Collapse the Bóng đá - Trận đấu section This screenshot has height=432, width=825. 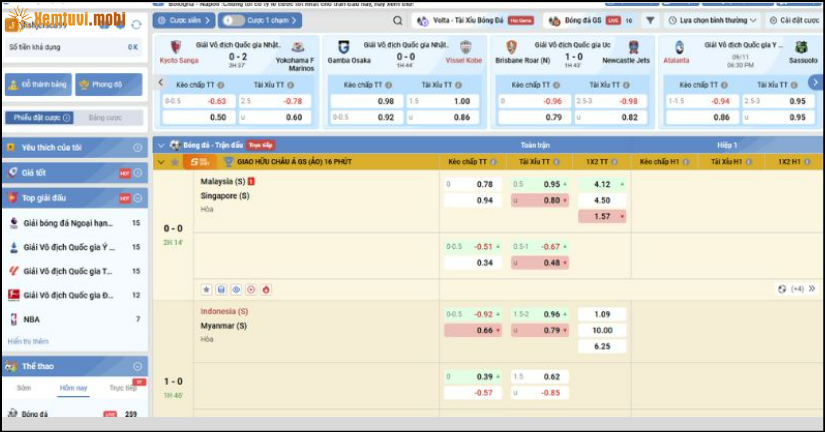tap(159, 145)
